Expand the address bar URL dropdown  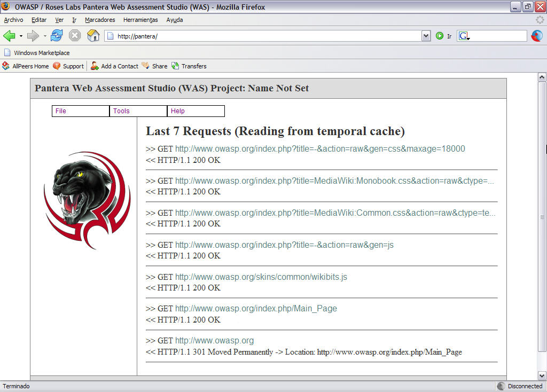click(x=426, y=36)
